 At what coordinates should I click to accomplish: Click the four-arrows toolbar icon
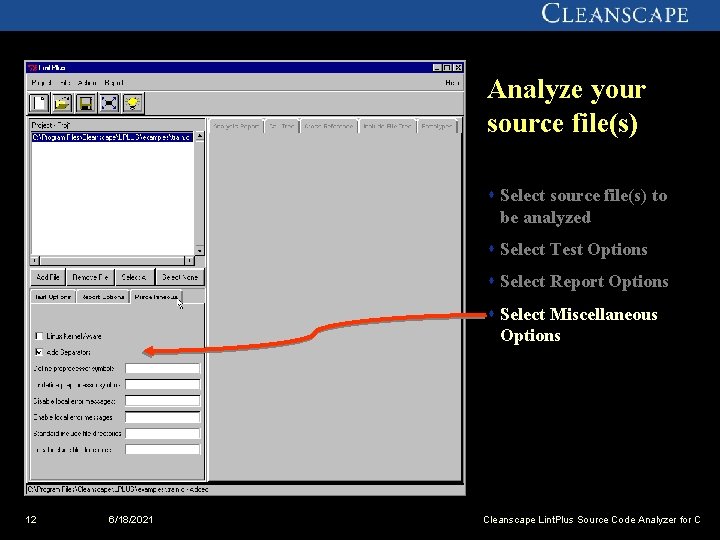tap(109, 103)
